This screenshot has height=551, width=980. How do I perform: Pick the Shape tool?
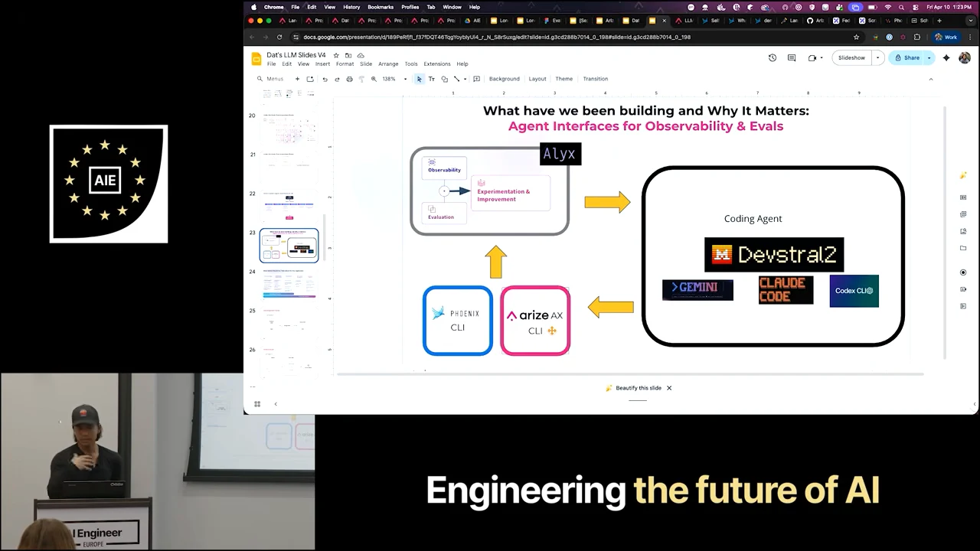click(x=444, y=79)
